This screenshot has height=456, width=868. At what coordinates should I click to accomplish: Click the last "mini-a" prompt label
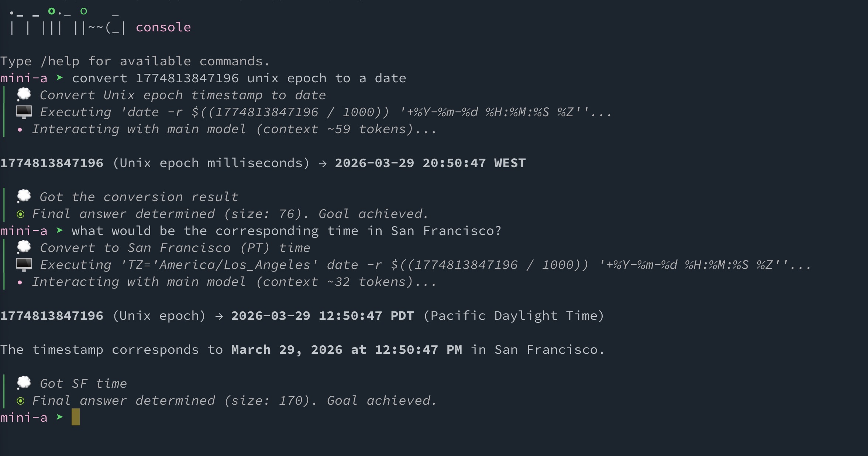[24, 417]
